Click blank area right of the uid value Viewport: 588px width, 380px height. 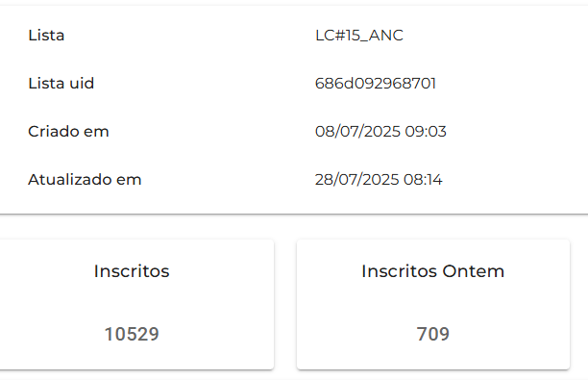pos(512,84)
